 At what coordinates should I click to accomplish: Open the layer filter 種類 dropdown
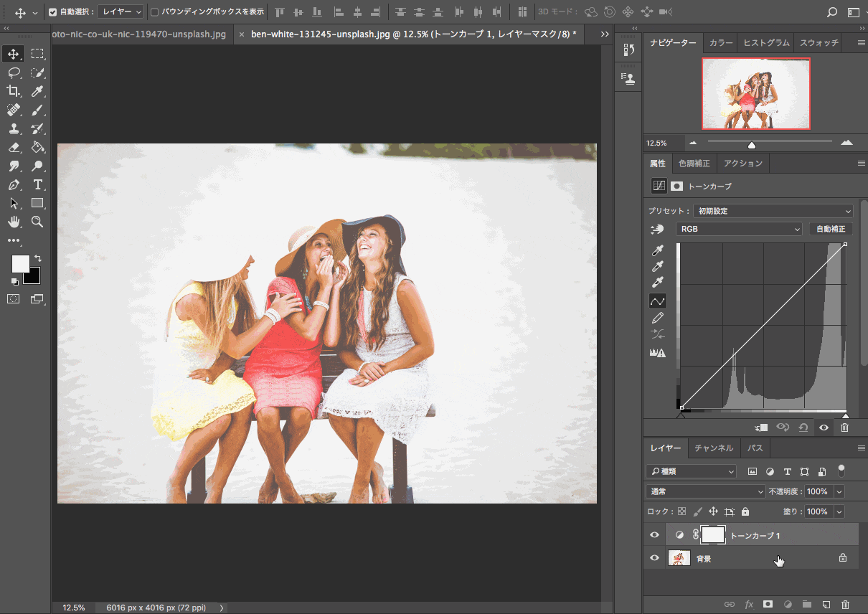(692, 471)
